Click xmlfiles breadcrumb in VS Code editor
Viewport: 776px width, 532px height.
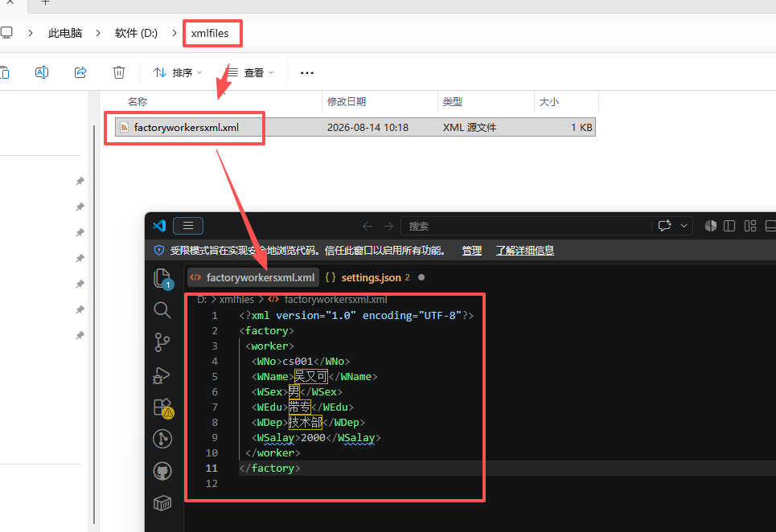pyautogui.click(x=236, y=299)
